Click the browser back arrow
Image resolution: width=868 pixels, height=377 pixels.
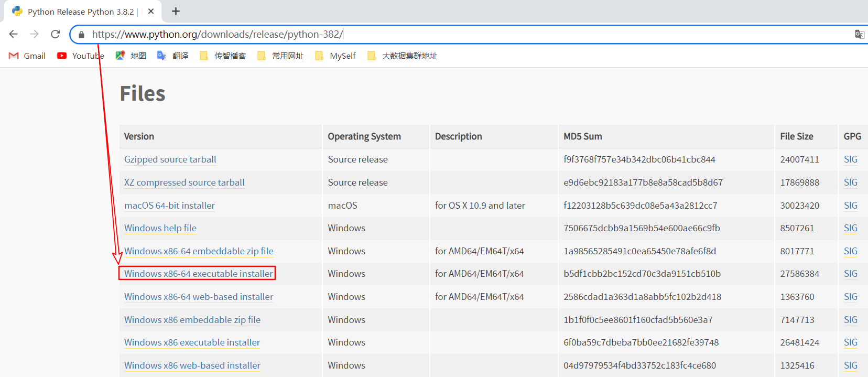[14, 34]
